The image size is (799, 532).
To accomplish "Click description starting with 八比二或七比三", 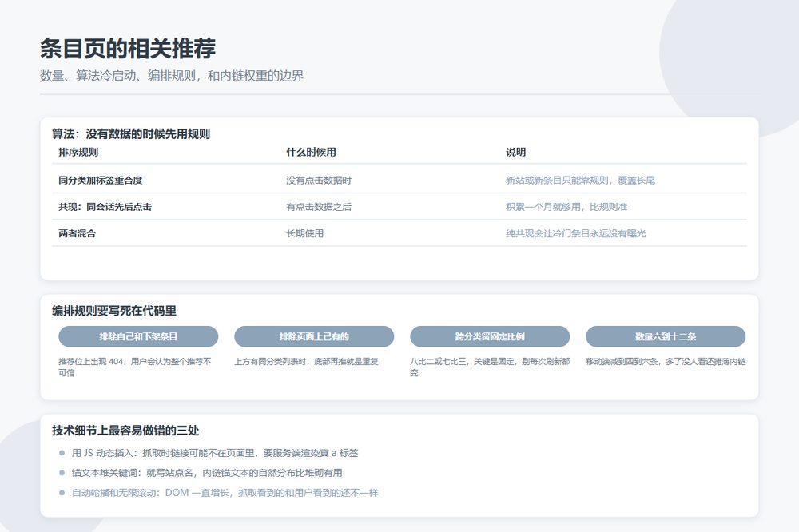I will pyautogui.click(x=490, y=367).
